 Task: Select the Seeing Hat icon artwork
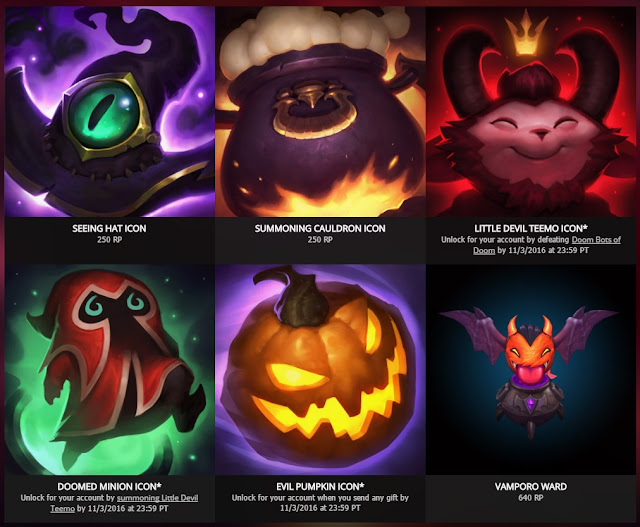click(x=109, y=111)
